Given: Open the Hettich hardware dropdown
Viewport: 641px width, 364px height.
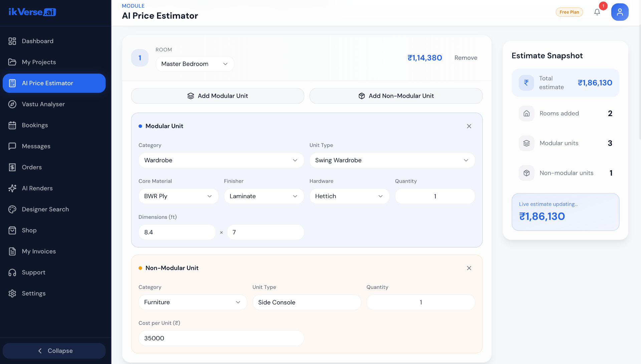Looking at the screenshot, I should [x=349, y=196].
